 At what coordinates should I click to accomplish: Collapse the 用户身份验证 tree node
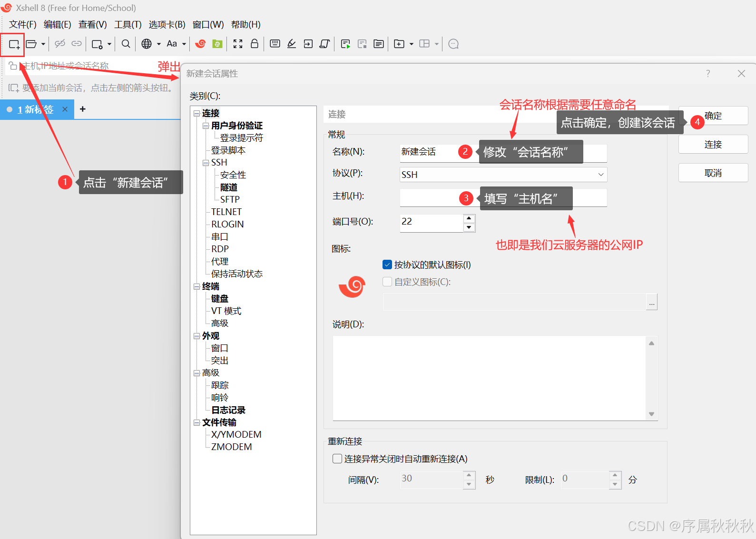pyautogui.click(x=206, y=126)
